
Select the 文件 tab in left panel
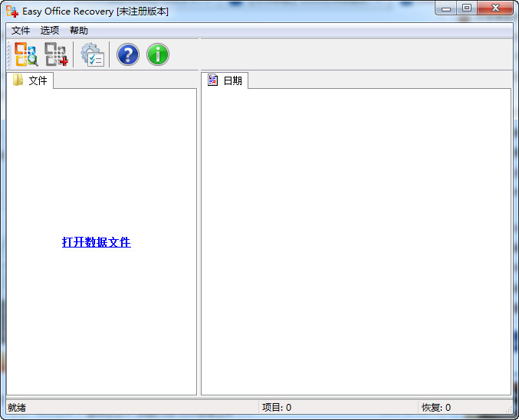[x=30, y=80]
